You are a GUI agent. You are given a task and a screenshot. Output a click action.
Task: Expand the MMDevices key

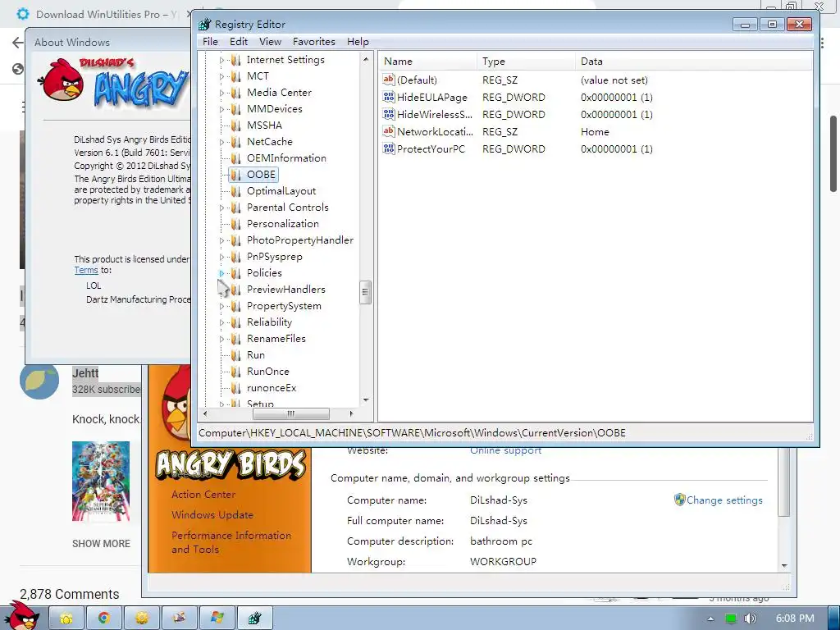pyautogui.click(x=221, y=109)
